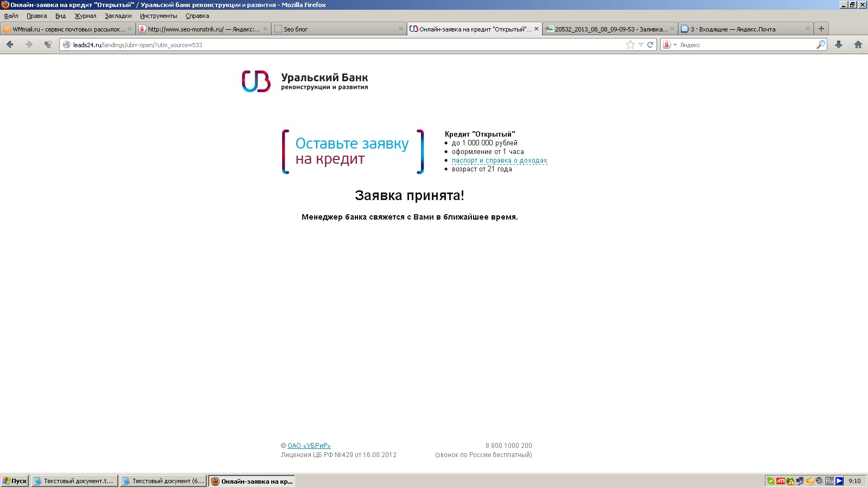Open the ОАО «УБРиР» footer link
The height and width of the screenshot is (488, 868).
309,446
